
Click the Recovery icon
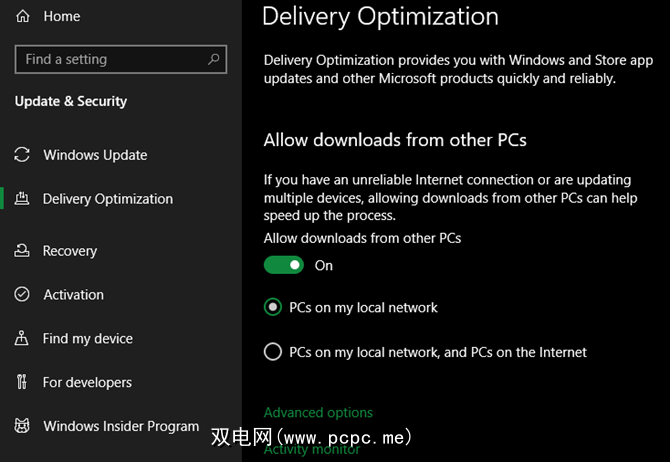pyautogui.click(x=23, y=251)
